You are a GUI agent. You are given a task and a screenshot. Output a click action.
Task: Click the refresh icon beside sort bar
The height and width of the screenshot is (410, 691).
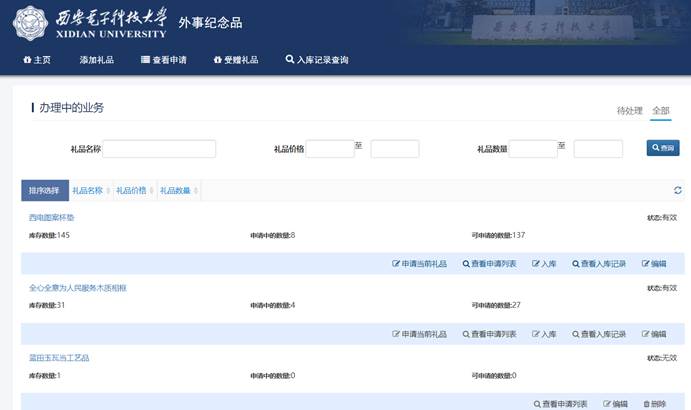tap(678, 190)
